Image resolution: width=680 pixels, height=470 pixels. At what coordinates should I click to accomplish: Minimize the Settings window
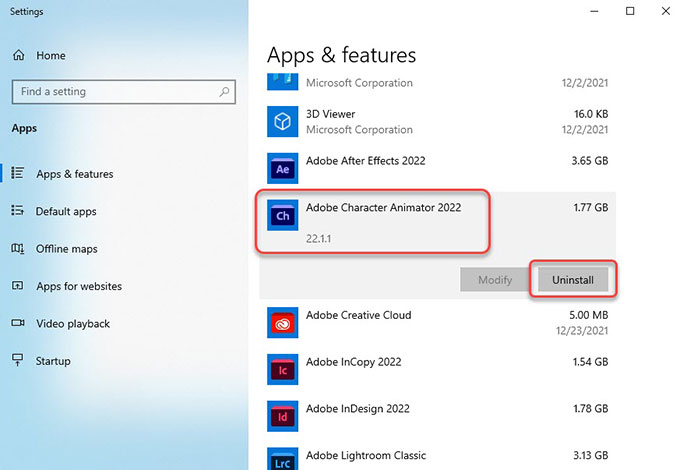click(x=595, y=11)
